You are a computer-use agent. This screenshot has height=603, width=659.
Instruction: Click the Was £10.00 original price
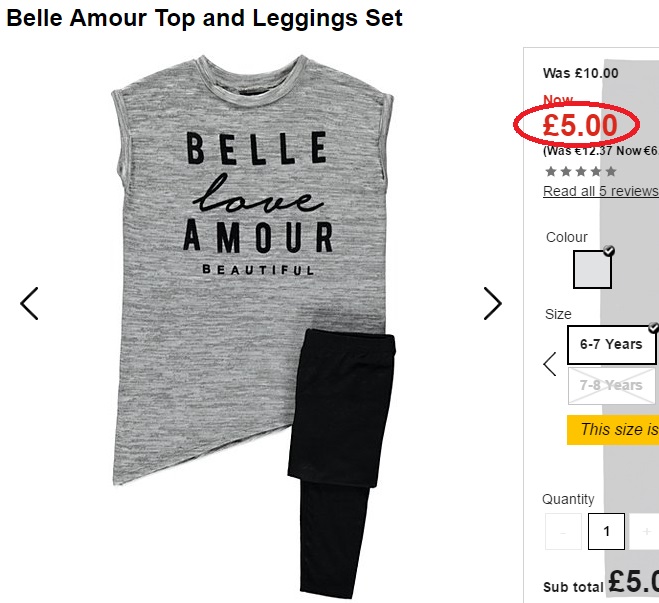(x=580, y=73)
